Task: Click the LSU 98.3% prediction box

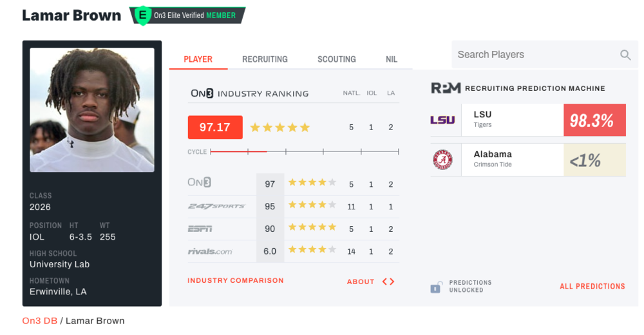Action: point(594,120)
